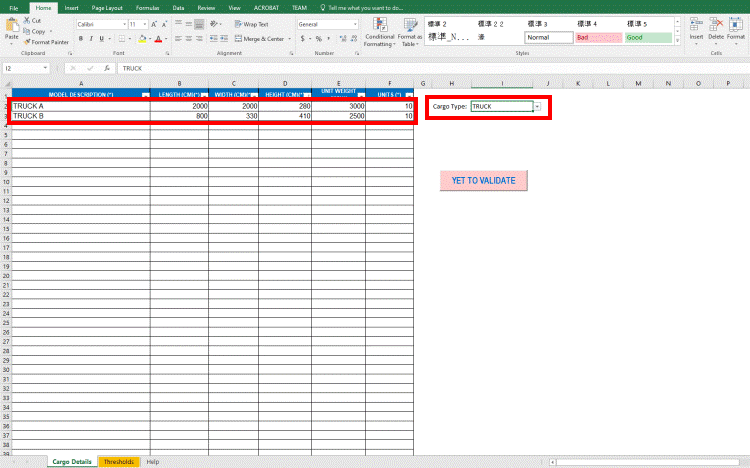
Task: Click the Name Box showing I2
Action: 28,68
